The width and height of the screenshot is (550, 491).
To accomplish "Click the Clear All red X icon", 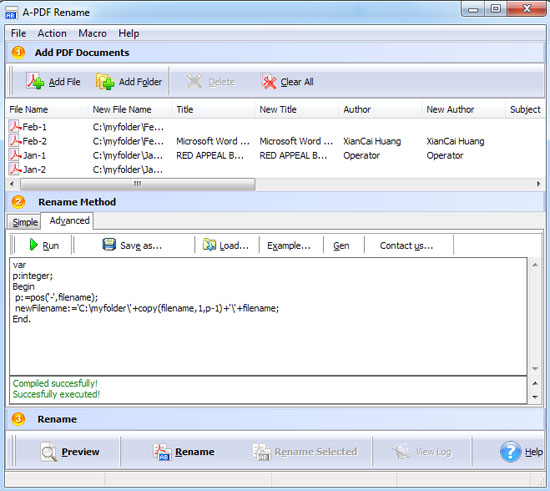I will pyautogui.click(x=269, y=81).
